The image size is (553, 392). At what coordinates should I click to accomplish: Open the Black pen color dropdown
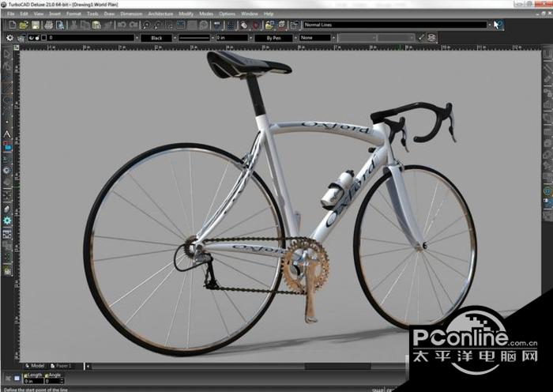pyautogui.click(x=175, y=38)
